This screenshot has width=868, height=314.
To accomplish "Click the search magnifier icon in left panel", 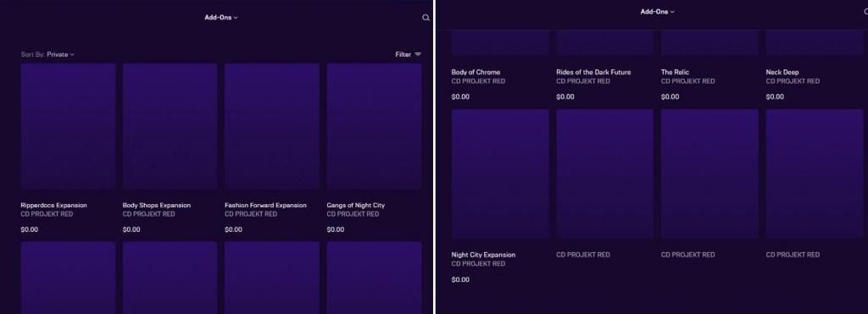I will coord(426,18).
